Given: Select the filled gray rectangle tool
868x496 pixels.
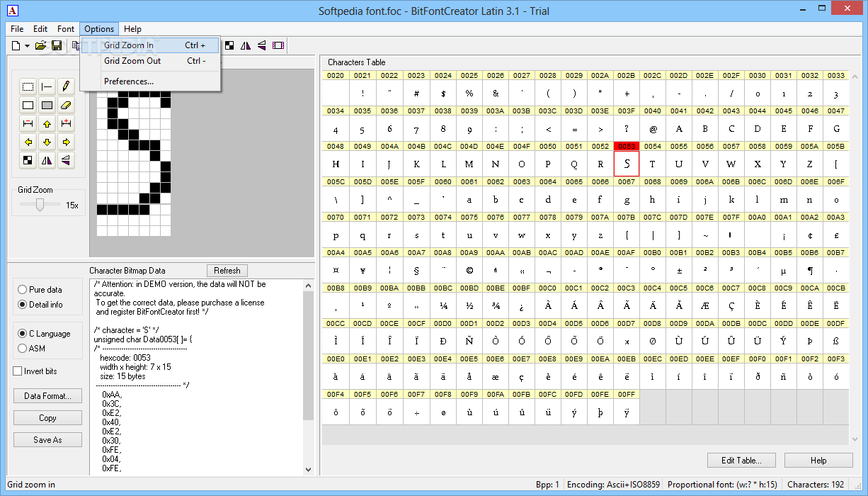Looking at the screenshot, I should coord(47,106).
